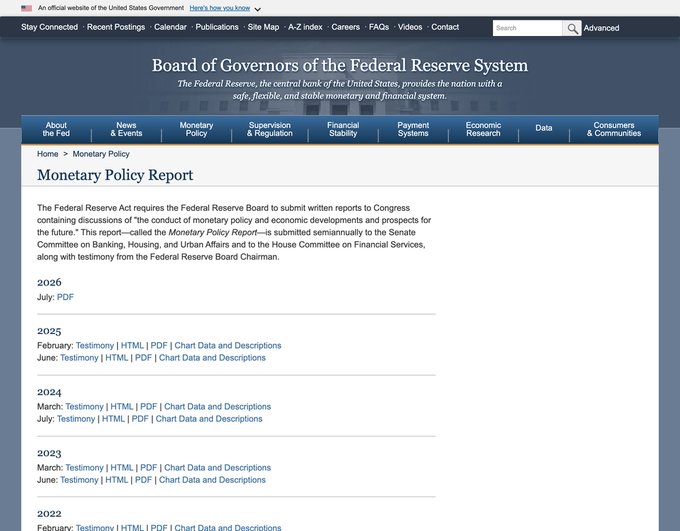
Task: Click the Monetary Policy breadcrumb
Action: coord(101,154)
